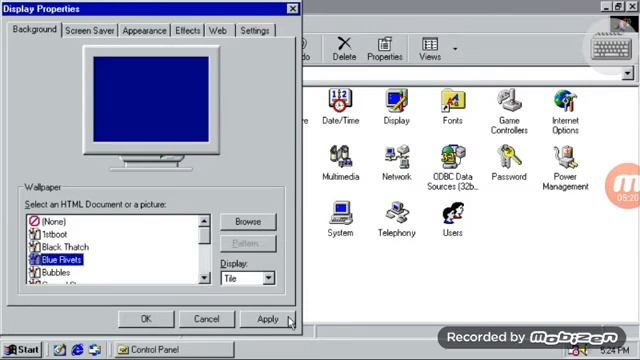Click the wallpaper list scroll down arrow
The width and height of the screenshot is (640, 360).
click(x=204, y=278)
